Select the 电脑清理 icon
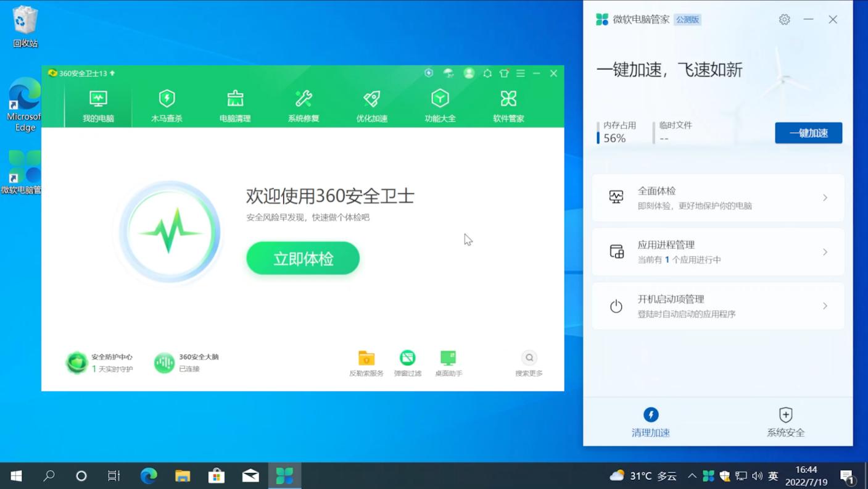868x489 pixels. (x=234, y=104)
